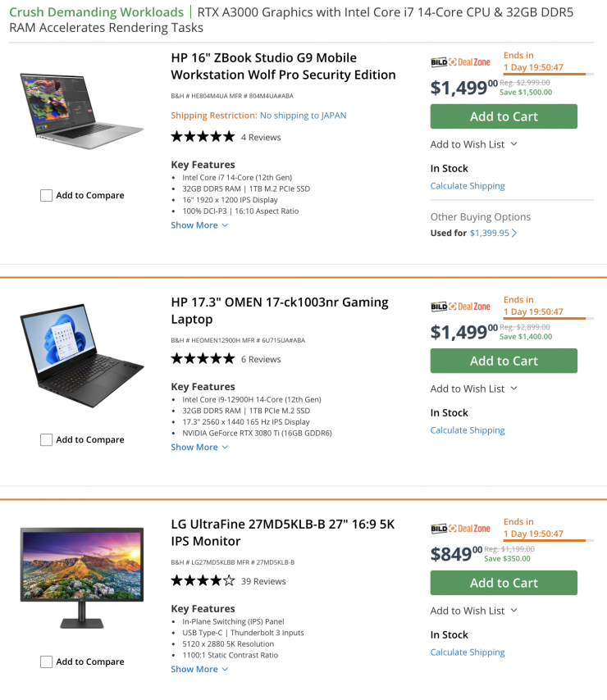The image size is (607, 700).
Task: Click the OMEN laptop star rating
Action: (203, 359)
